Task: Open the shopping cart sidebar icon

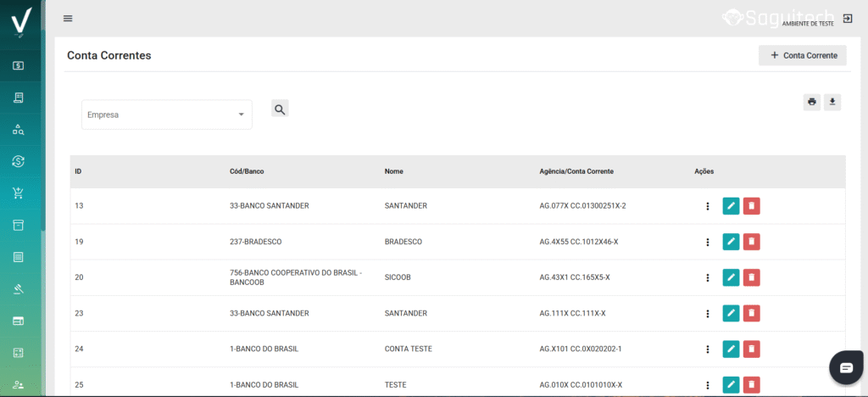Action: (19, 193)
